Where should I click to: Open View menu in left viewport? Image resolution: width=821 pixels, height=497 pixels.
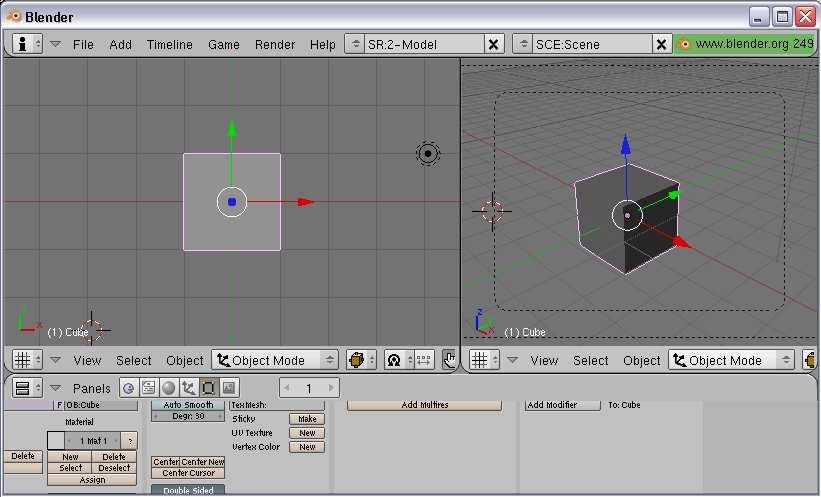point(87,360)
